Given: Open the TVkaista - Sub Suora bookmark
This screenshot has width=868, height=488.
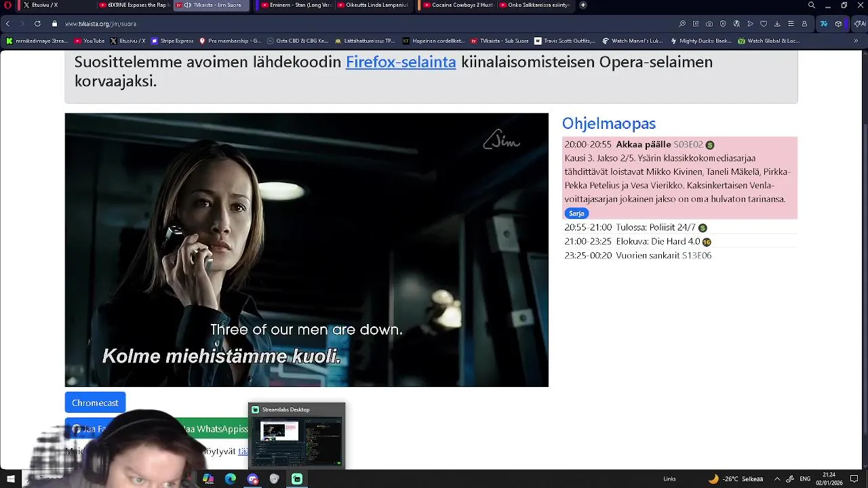Looking at the screenshot, I should pyautogui.click(x=499, y=41).
